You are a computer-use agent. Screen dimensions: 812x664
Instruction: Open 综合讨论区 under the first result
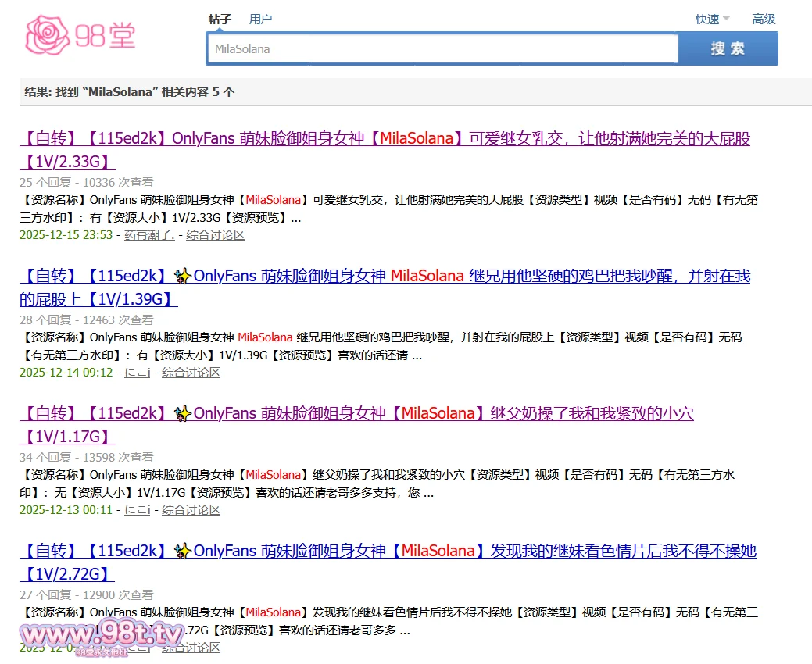click(216, 235)
